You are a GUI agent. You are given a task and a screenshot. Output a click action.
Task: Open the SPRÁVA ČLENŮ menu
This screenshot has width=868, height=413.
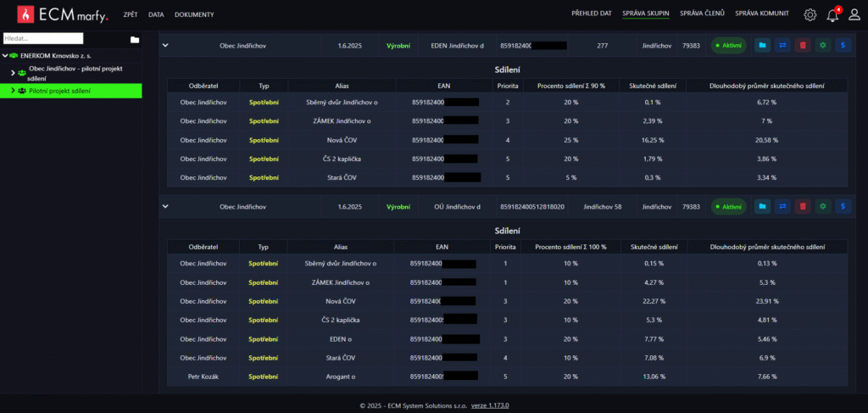click(x=701, y=14)
